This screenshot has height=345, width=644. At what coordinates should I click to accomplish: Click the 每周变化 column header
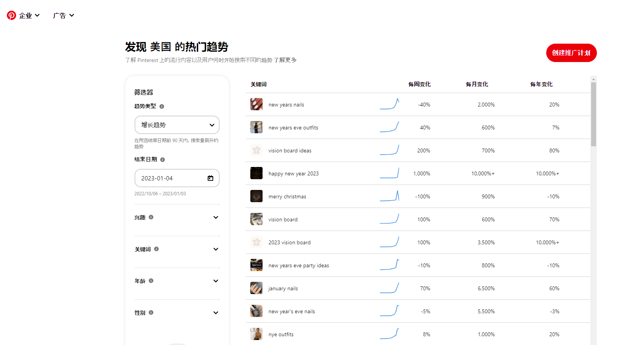pos(419,84)
